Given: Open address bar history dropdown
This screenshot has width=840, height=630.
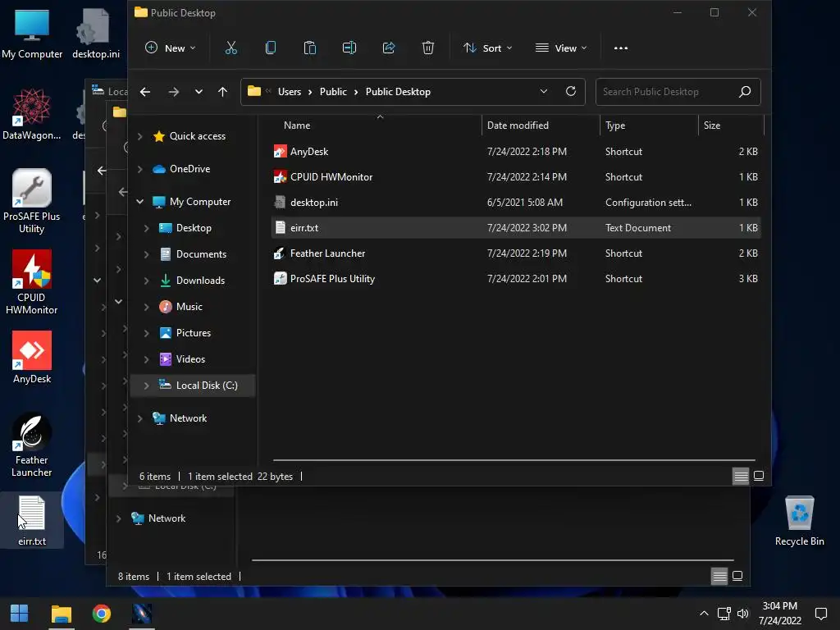Looking at the screenshot, I should pyautogui.click(x=544, y=91).
